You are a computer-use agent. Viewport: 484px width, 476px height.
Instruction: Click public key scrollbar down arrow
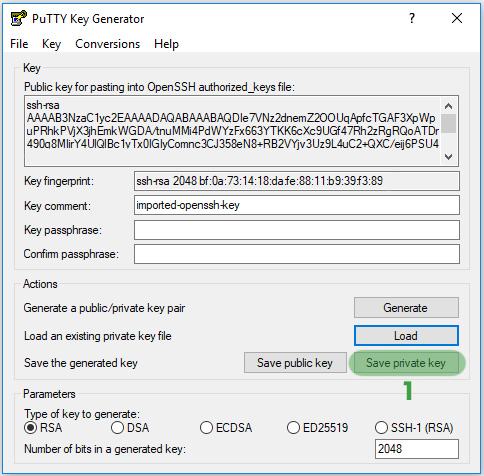point(448,156)
